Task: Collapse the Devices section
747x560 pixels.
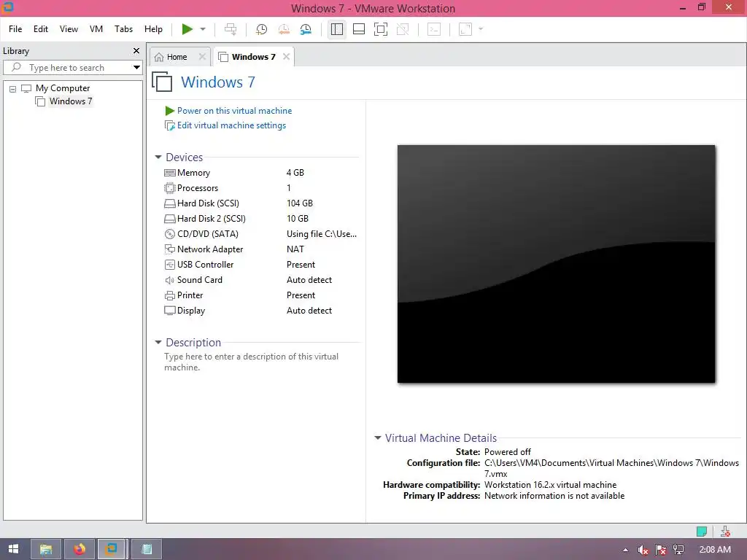Action: click(158, 157)
